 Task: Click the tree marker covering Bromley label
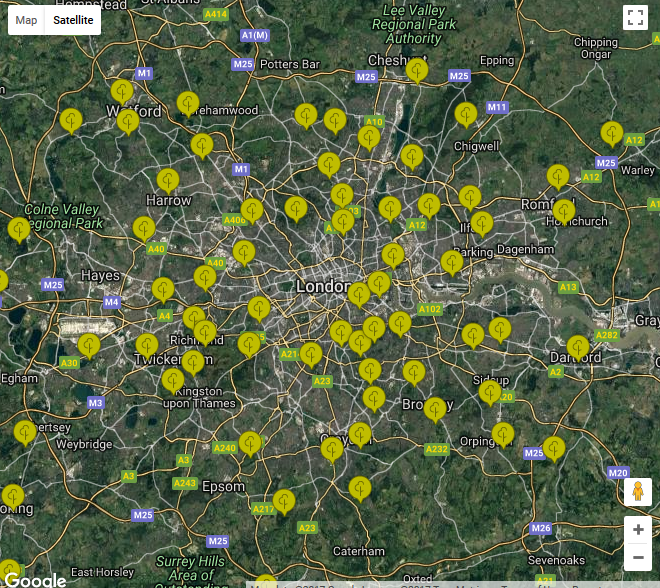tap(435, 410)
